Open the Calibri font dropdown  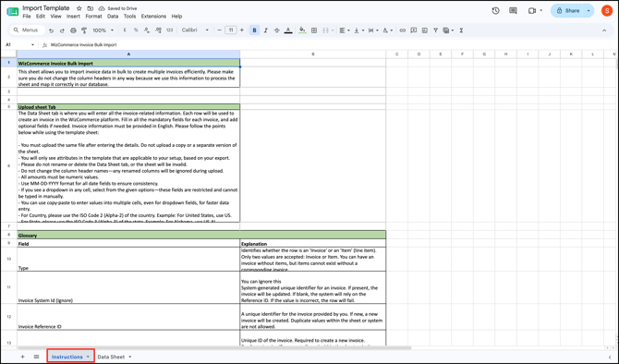coord(195,30)
